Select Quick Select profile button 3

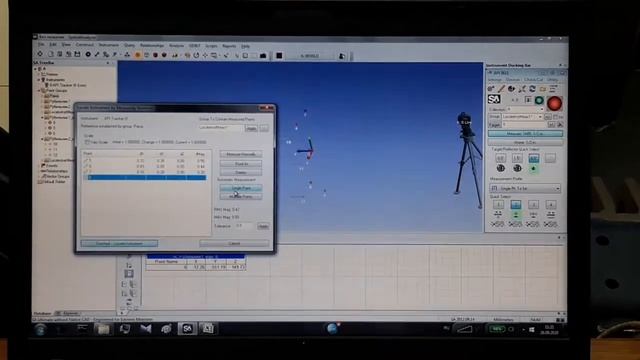(x=533, y=205)
